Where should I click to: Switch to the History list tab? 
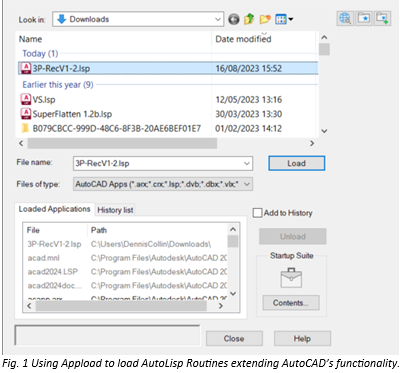(115, 210)
